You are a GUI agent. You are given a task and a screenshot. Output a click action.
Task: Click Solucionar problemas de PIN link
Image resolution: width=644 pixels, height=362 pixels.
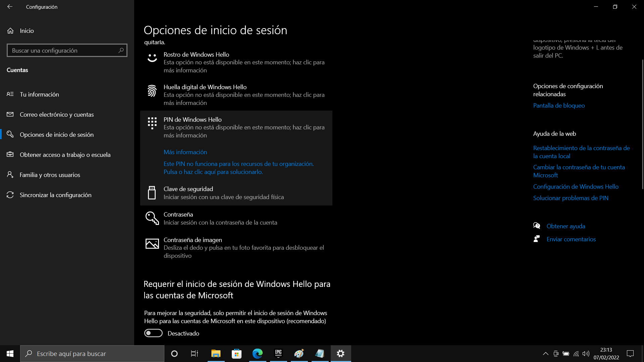pos(571,198)
